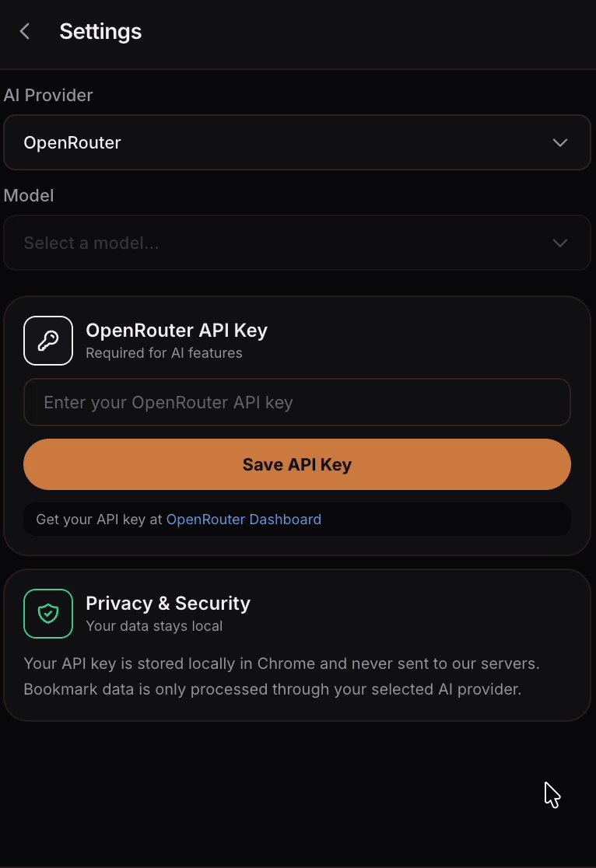The height and width of the screenshot is (868, 596).
Task: Go back using the arrow icon
Action: (25, 31)
